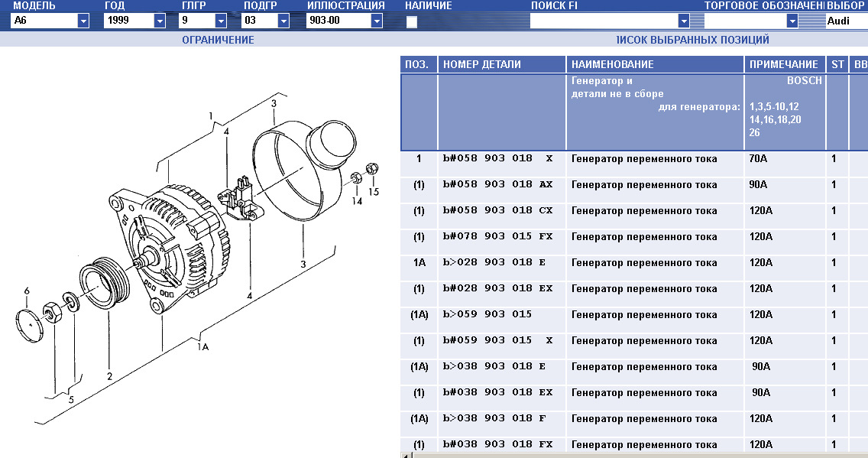Open the ГЛГР dropdown showing 9
The height and width of the screenshot is (458, 868).
221,21
